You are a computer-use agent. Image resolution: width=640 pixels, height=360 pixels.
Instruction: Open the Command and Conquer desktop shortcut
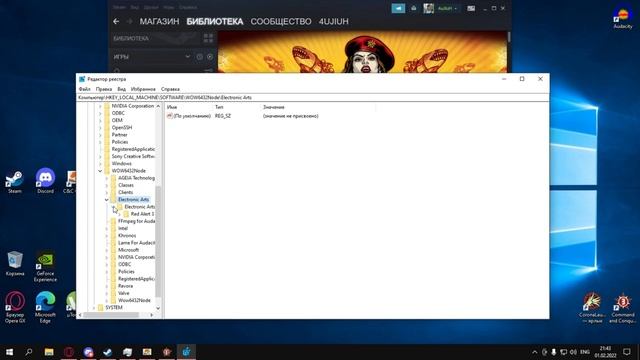click(x=622, y=308)
